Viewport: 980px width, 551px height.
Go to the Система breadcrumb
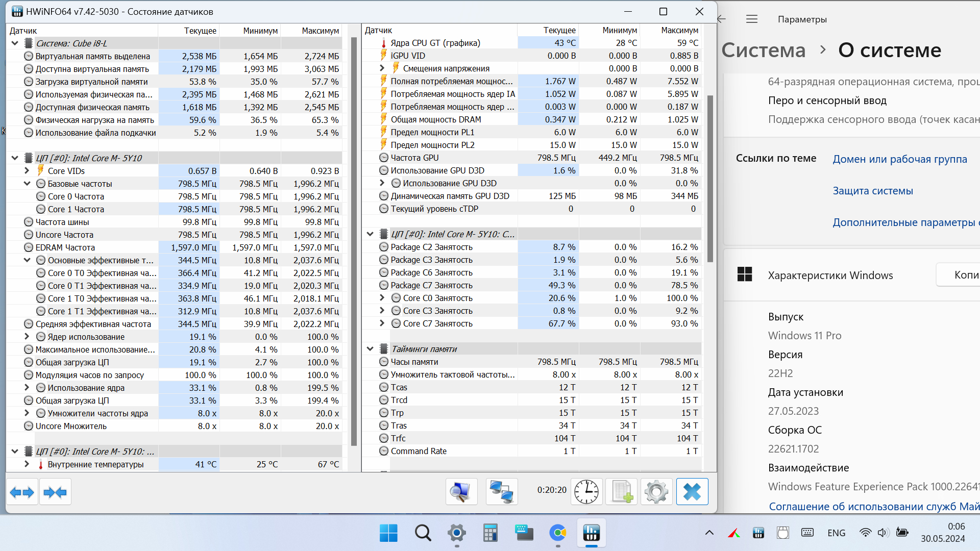click(763, 50)
